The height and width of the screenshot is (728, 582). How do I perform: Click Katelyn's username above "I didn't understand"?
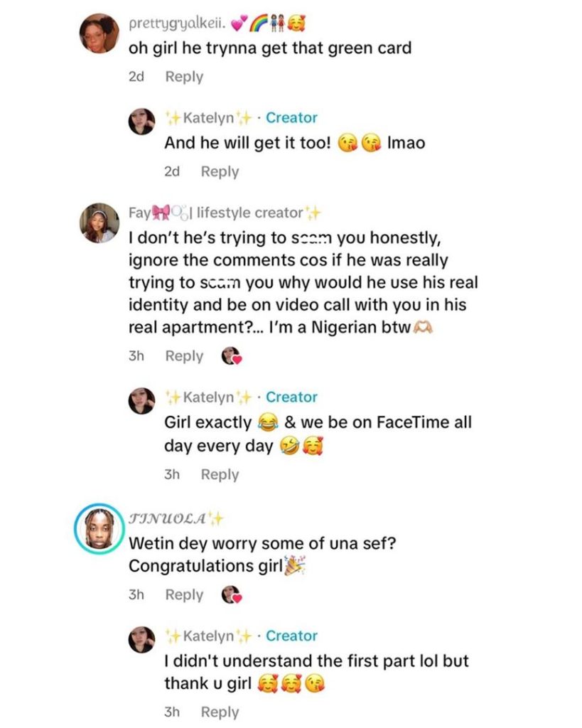tap(208, 636)
